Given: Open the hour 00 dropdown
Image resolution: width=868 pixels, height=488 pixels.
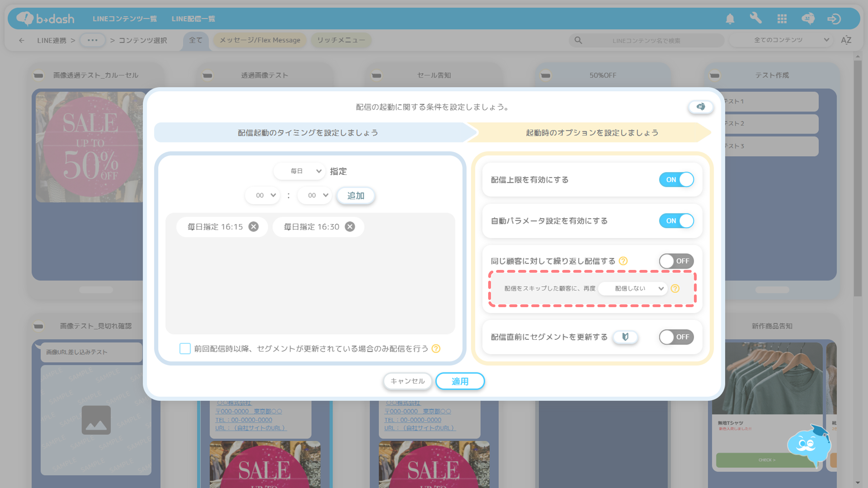Looking at the screenshot, I should click(x=262, y=196).
